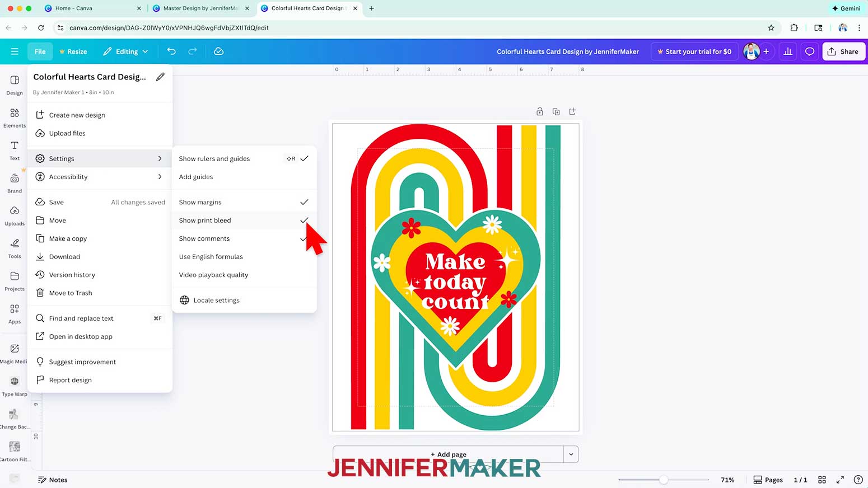Select Move to Trash
The width and height of the screenshot is (868, 488).
click(x=100, y=293)
